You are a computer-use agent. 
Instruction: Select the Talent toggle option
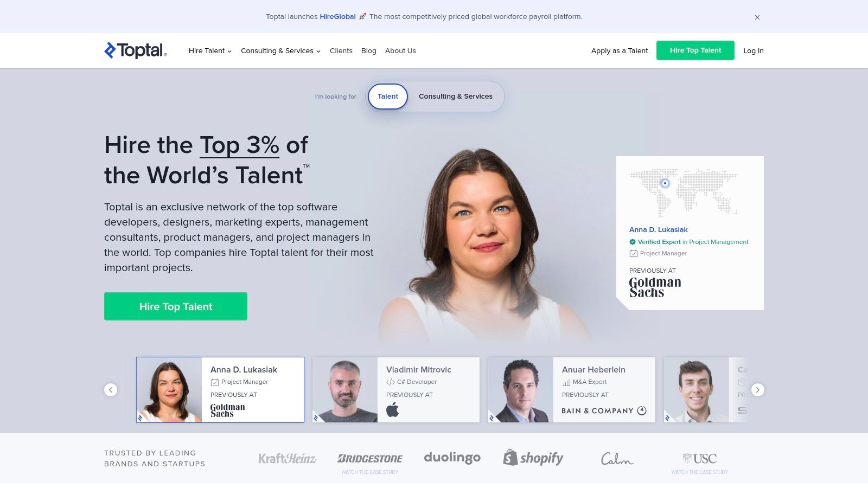388,97
